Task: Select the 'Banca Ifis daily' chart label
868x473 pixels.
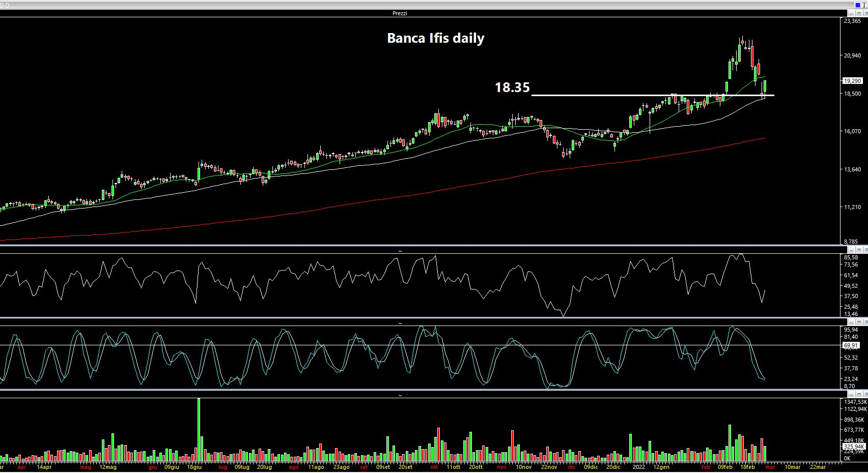Action: point(436,38)
